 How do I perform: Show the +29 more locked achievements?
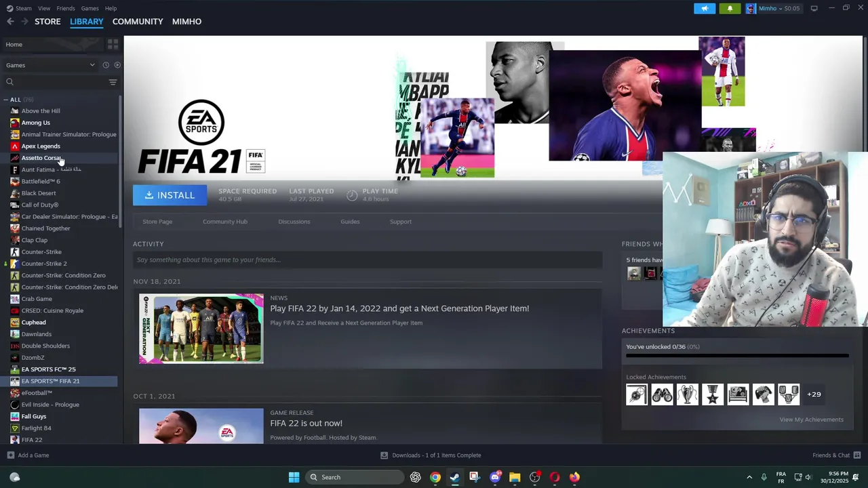tap(814, 394)
